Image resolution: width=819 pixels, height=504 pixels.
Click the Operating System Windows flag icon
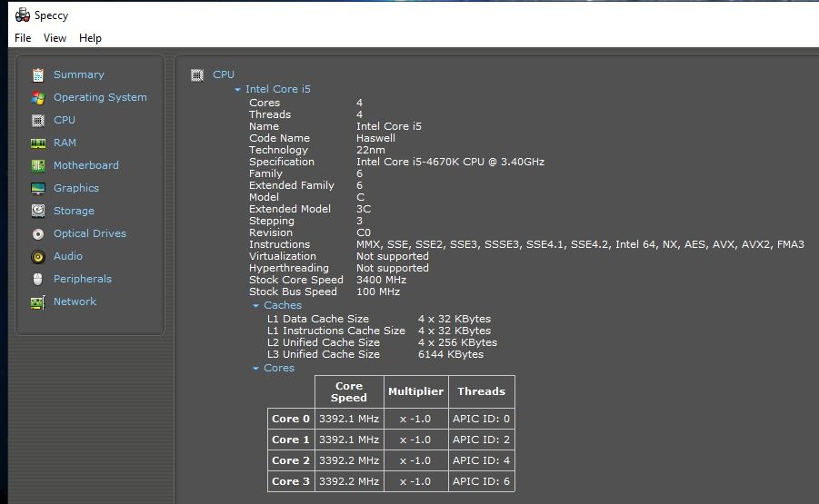38,97
